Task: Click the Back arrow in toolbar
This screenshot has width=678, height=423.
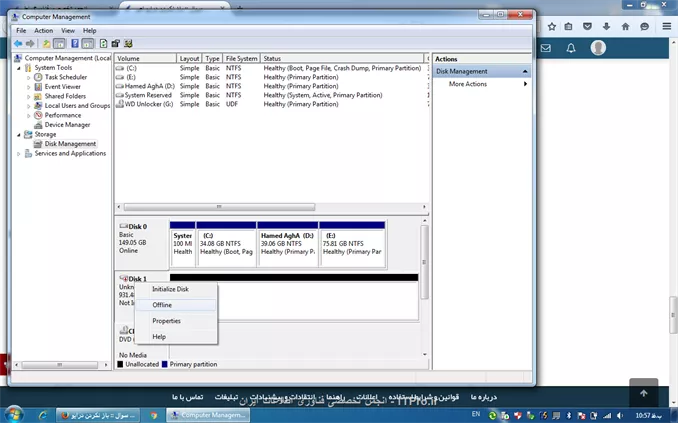Action: click(x=18, y=44)
